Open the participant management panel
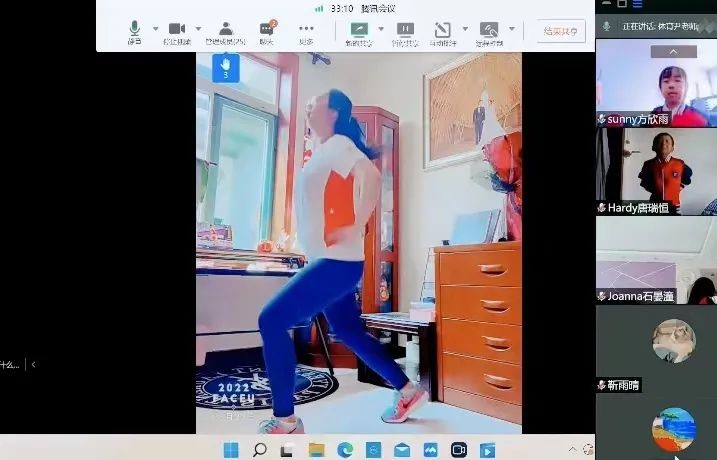The image size is (717, 460). 225,31
